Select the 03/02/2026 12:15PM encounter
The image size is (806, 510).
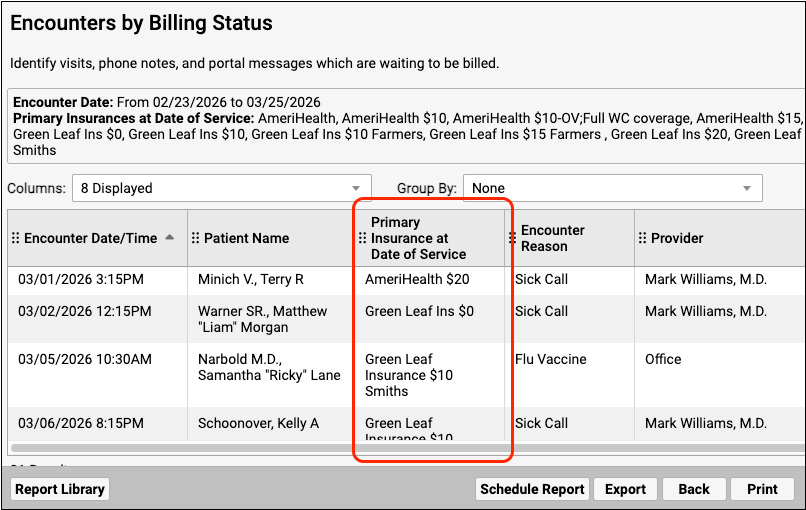(x=84, y=311)
